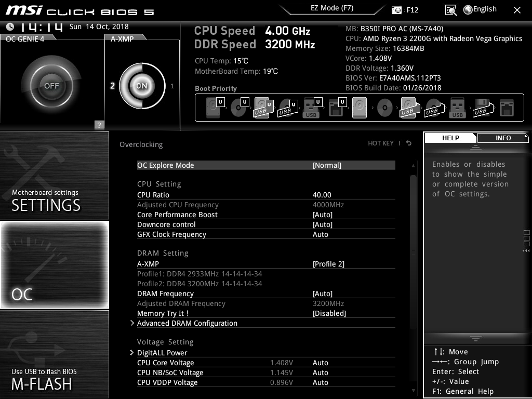Open OC Genie help question mark
This screenshot has width=532, height=399.
[x=99, y=125]
